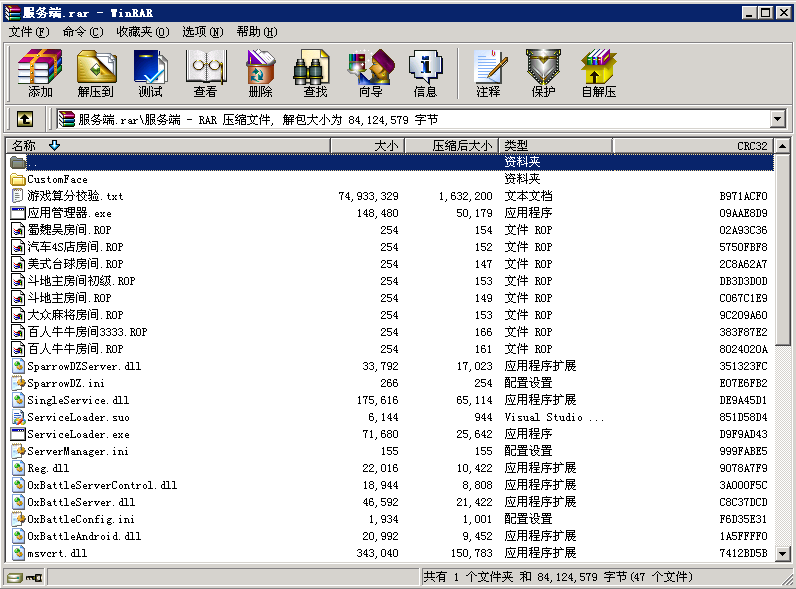Click the 注释 (Comment) toolbar icon
The width and height of the screenshot is (796, 589).
488,73
